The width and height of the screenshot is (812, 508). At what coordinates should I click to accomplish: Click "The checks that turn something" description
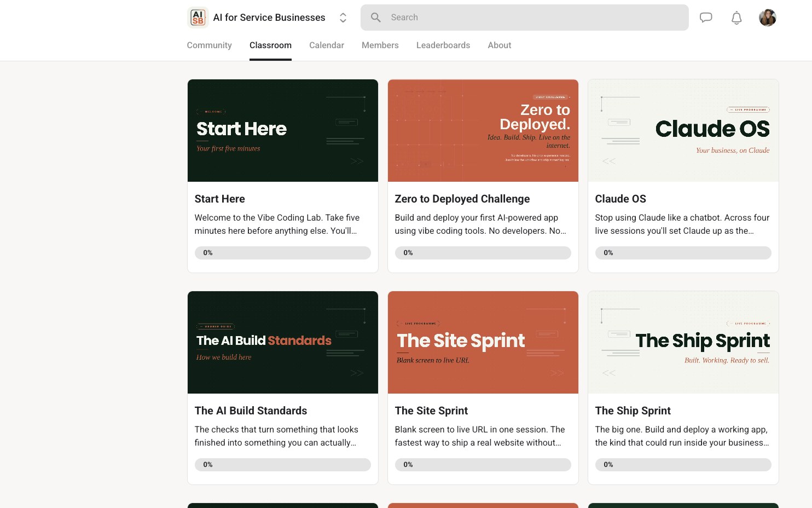[x=276, y=436]
